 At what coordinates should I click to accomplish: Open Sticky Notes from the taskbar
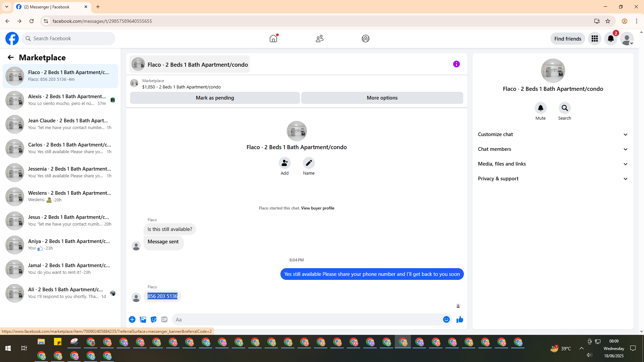(x=58, y=342)
